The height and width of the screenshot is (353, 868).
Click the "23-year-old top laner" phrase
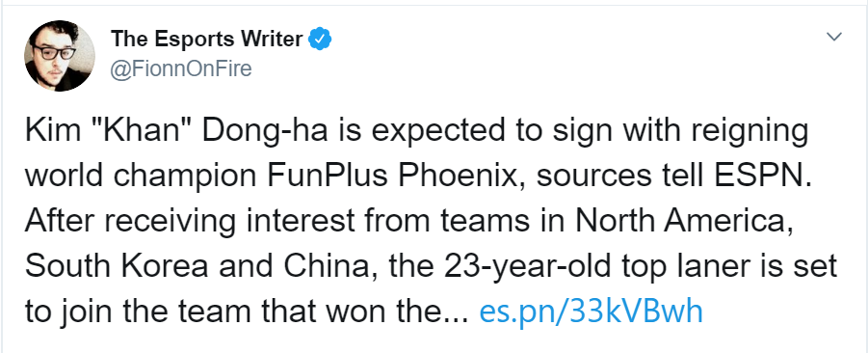click(583, 268)
